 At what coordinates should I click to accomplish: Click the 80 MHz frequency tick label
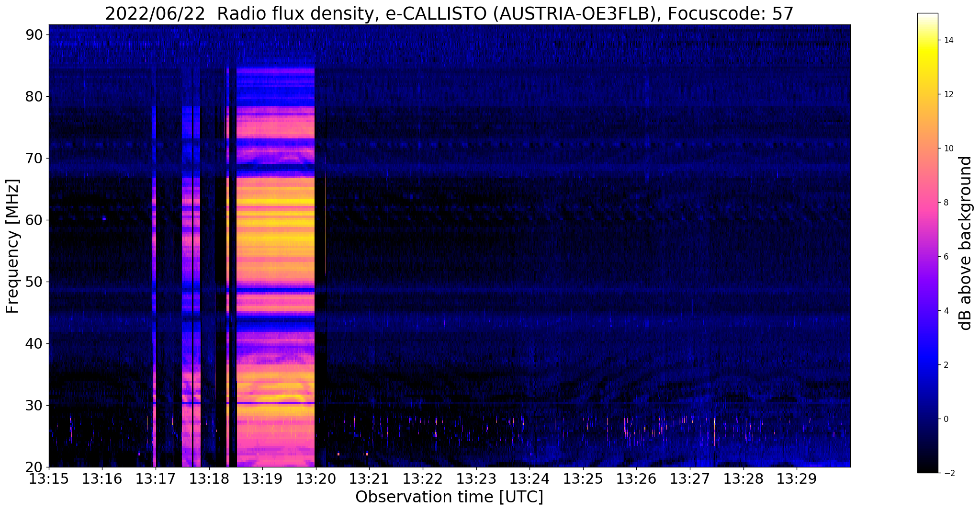[34, 96]
